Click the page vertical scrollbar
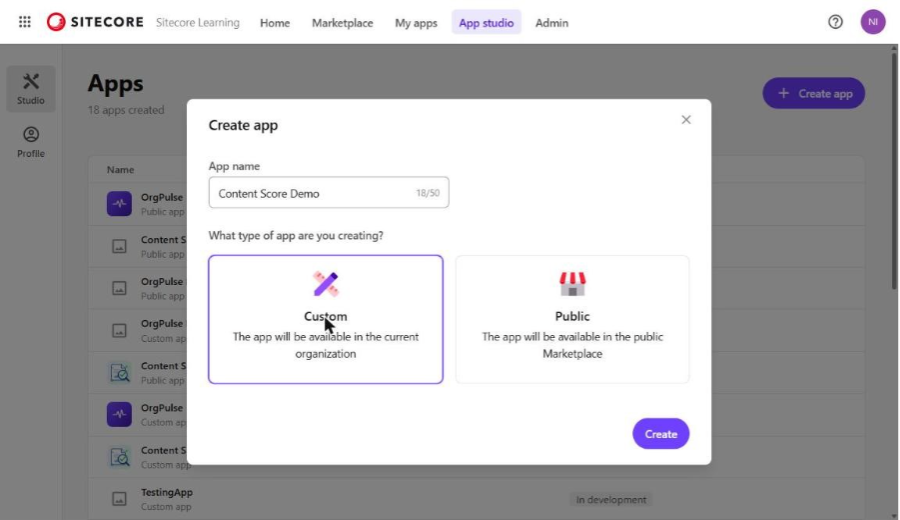This screenshot has height=520, width=900. click(894, 169)
